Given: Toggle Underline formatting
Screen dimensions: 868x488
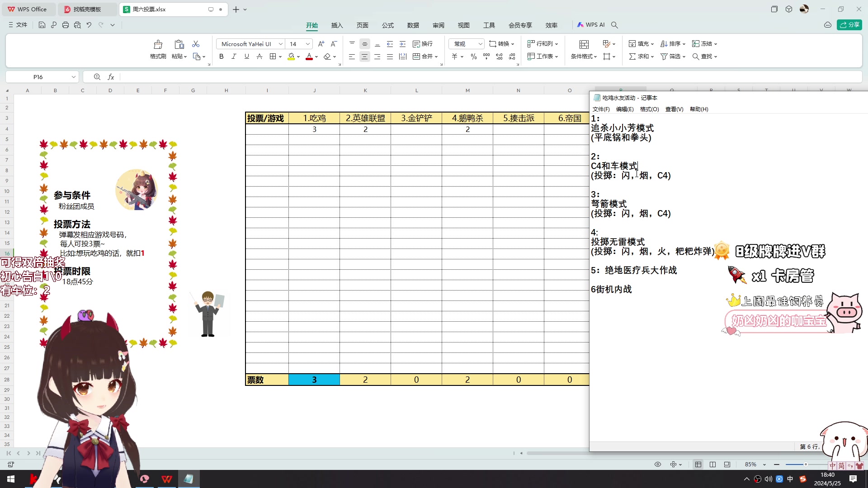Looking at the screenshot, I should click(246, 56).
